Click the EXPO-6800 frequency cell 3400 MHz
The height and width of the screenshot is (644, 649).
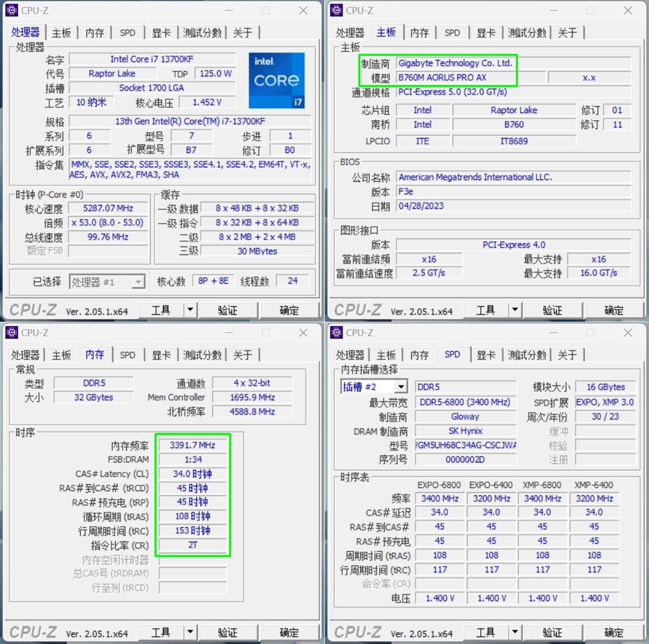click(x=439, y=499)
